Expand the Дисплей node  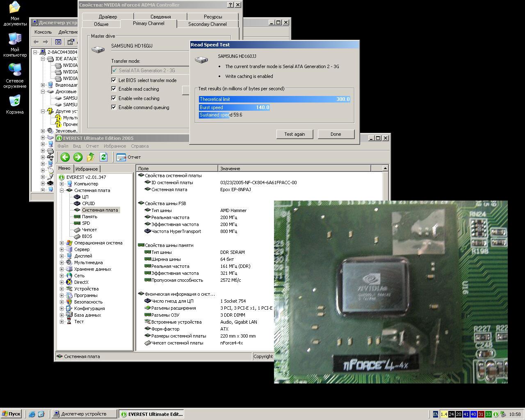(x=62, y=256)
